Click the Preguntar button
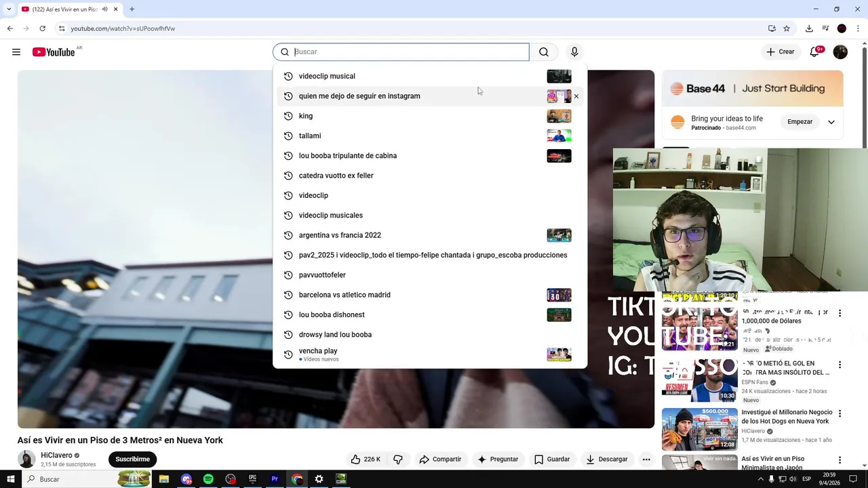The width and height of the screenshot is (868, 488). [x=497, y=460]
